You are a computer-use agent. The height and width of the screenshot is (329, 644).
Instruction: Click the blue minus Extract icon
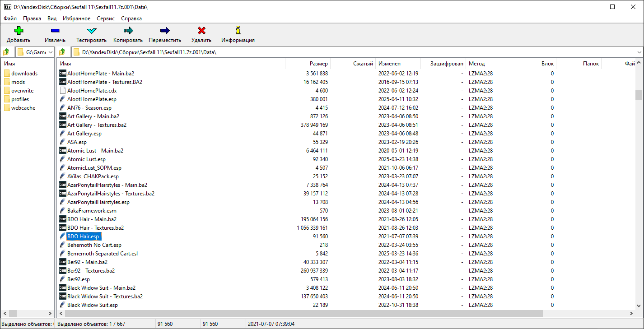[x=55, y=31]
